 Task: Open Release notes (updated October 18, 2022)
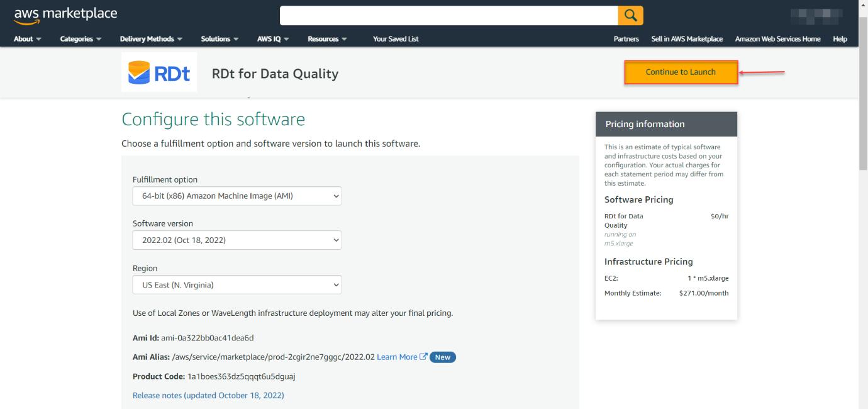click(208, 395)
